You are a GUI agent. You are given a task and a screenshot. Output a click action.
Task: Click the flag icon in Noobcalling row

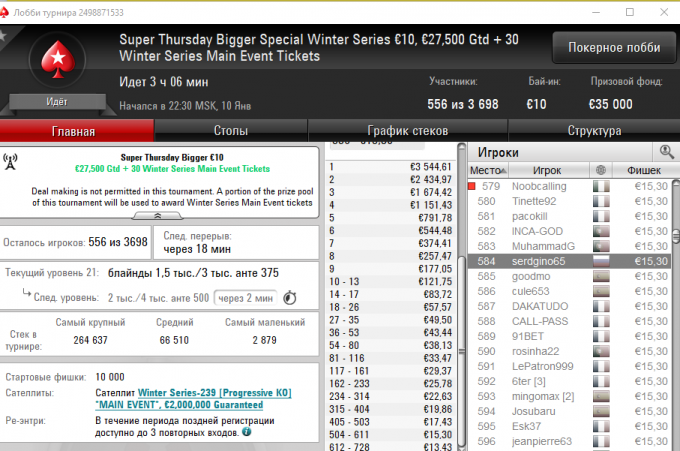tap(601, 186)
